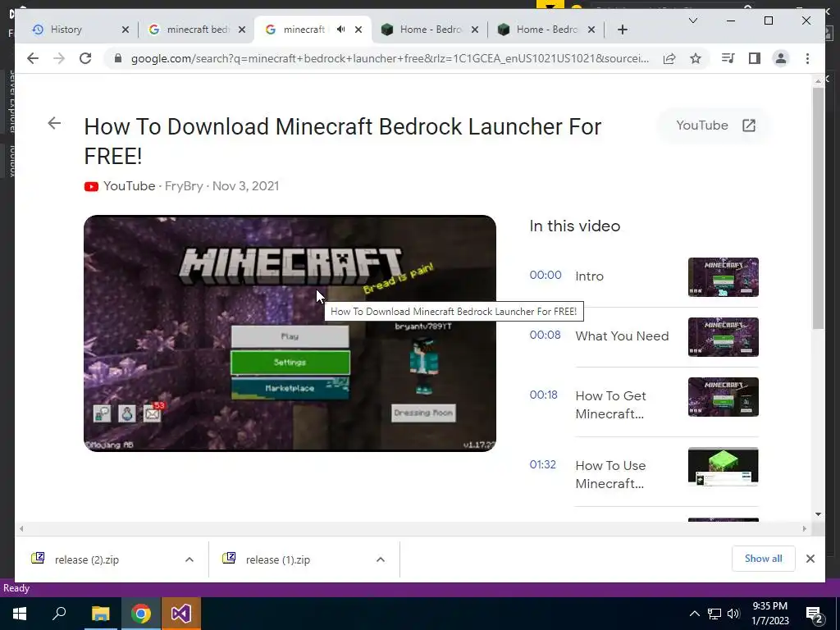
Task: Jump to 00:00 Intro chapter
Action: pos(546,275)
